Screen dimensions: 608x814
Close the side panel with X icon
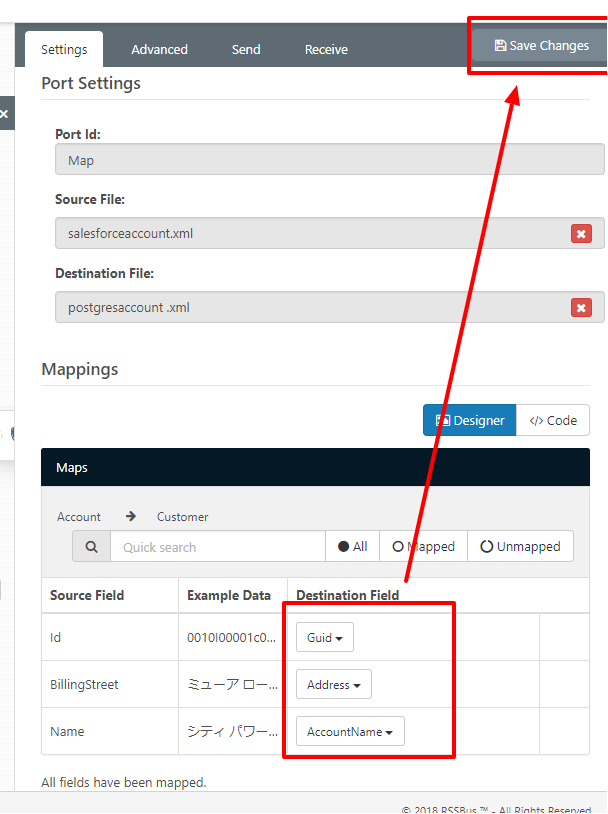(4, 113)
